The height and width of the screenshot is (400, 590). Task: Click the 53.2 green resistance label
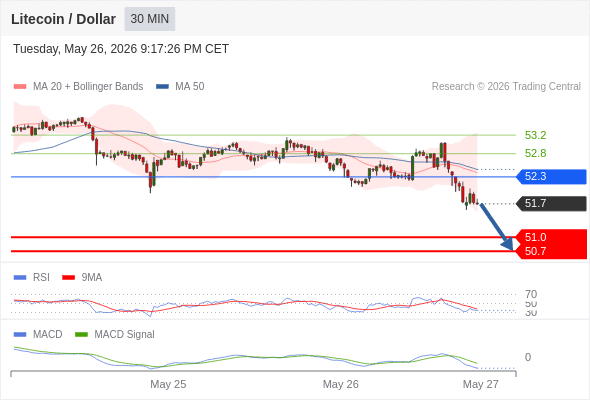[x=535, y=135]
